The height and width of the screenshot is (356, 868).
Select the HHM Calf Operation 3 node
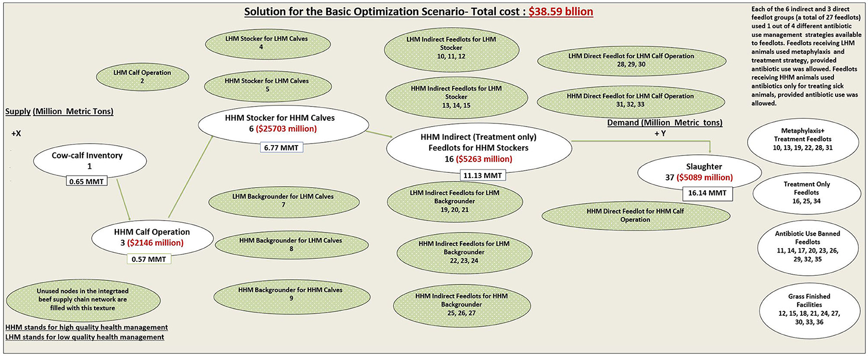[152, 237]
